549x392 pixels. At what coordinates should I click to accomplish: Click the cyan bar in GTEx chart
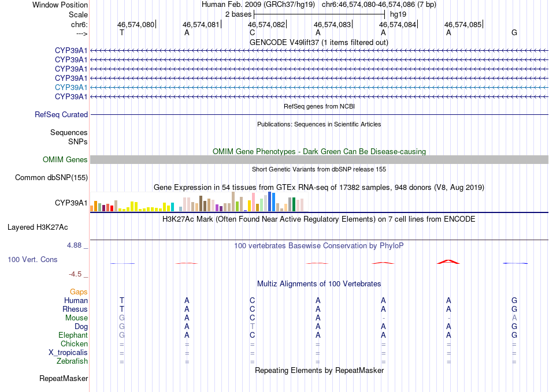pyautogui.click(x=172, y=207)
